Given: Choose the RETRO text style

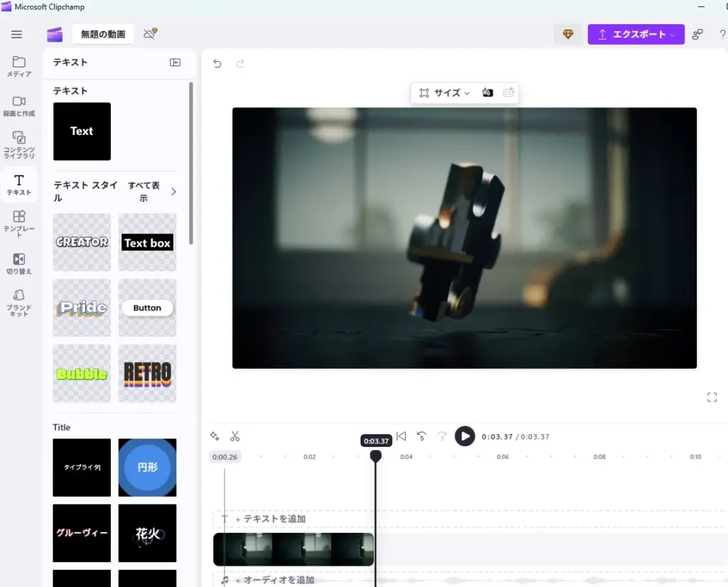Looking at the screenshot, I should 147,373.
